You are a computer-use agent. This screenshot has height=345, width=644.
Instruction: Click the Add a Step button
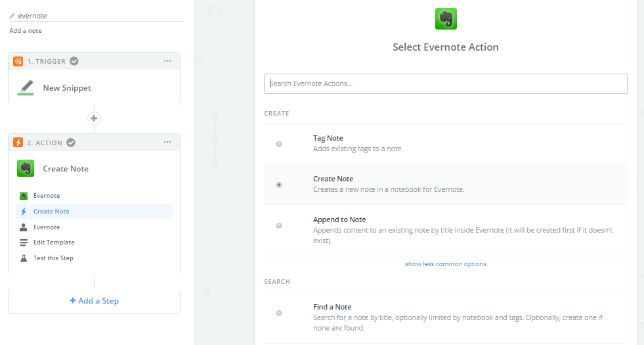click(94, 301)
